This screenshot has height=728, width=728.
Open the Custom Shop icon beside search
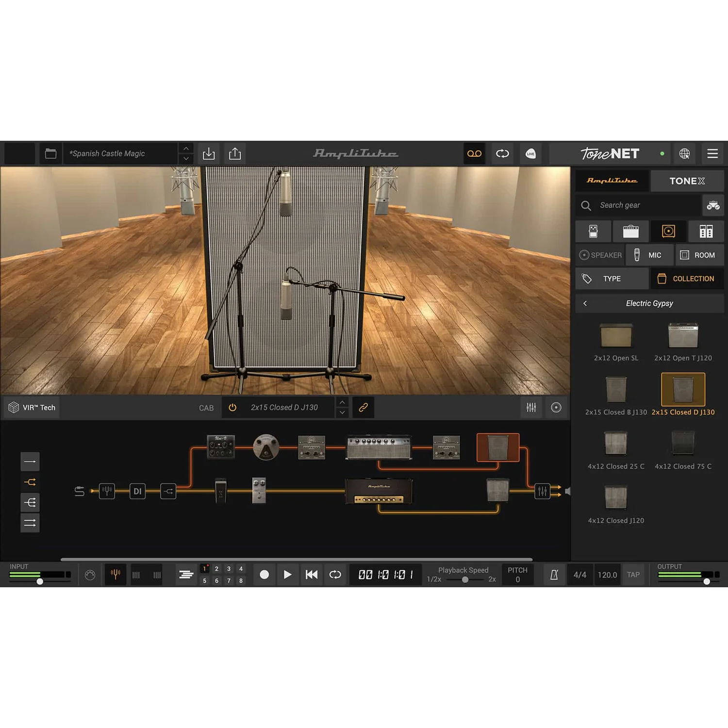713,205
